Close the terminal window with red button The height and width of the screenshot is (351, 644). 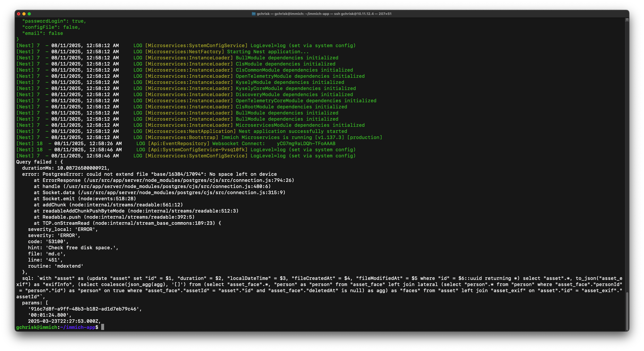click(x=19, y=14)
